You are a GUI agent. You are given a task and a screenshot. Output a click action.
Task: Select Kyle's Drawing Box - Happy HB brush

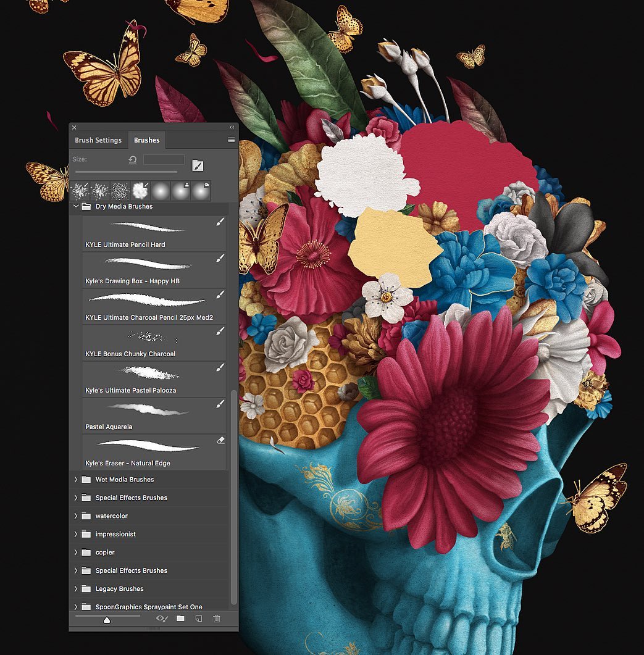coord(154,270)
